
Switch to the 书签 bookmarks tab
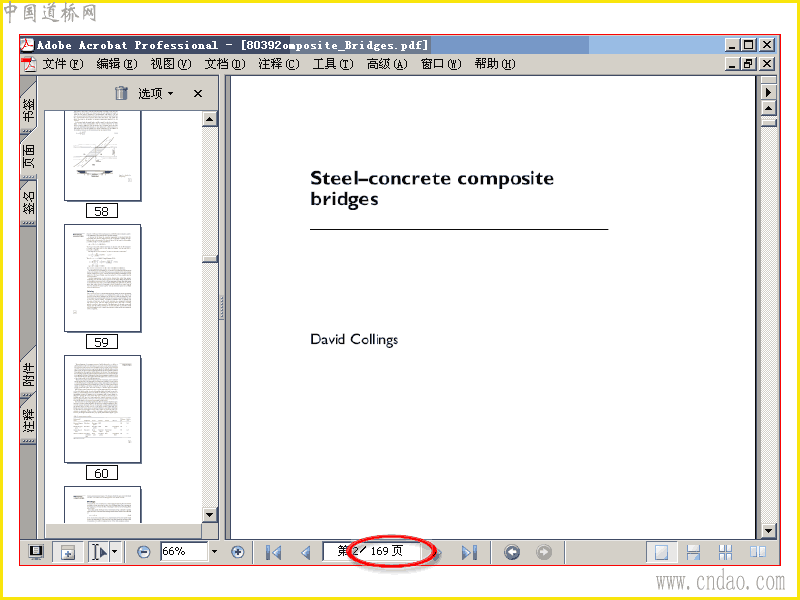coord(29,109)
